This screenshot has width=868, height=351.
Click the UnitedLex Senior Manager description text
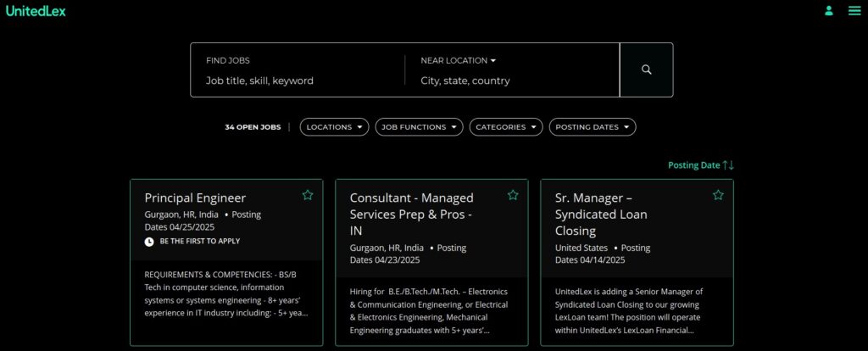click(x=630, y=310)
